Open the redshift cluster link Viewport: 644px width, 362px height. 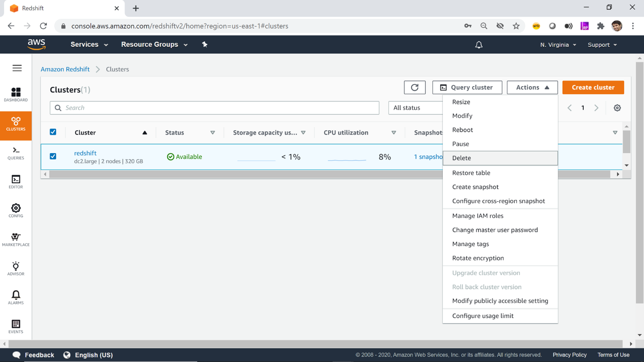85,153
